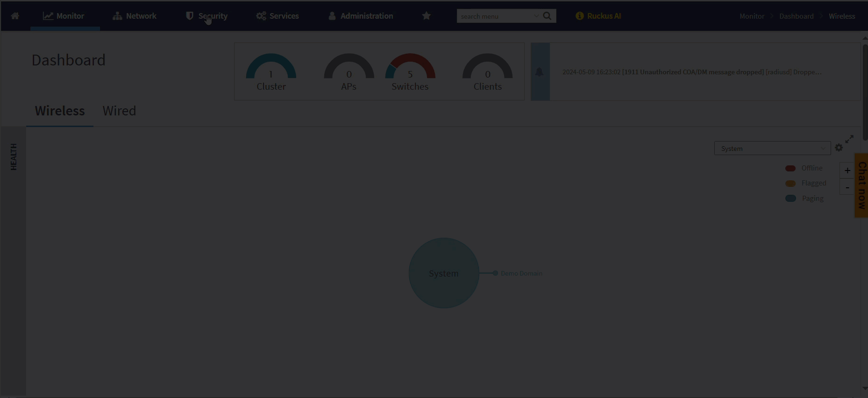This screenshot has width=868, height=398.
Task: Zoom in the topology map
Action: pos(847,171)
